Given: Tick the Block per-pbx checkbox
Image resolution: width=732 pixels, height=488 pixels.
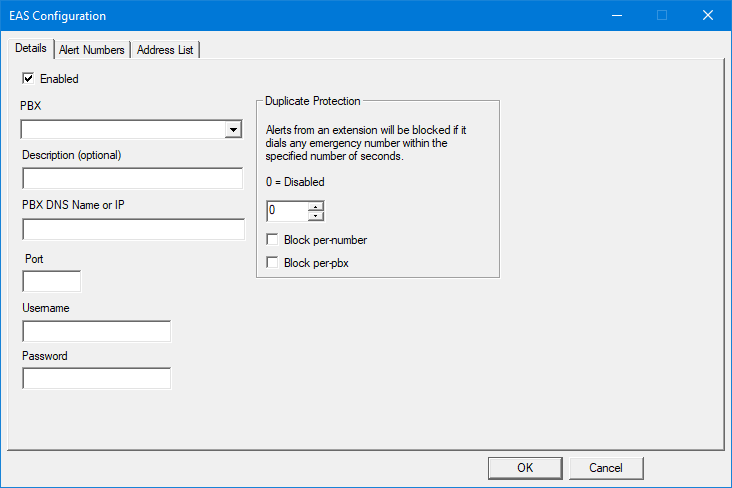Looking at the screenshot, I should click(x=273, y=262).
